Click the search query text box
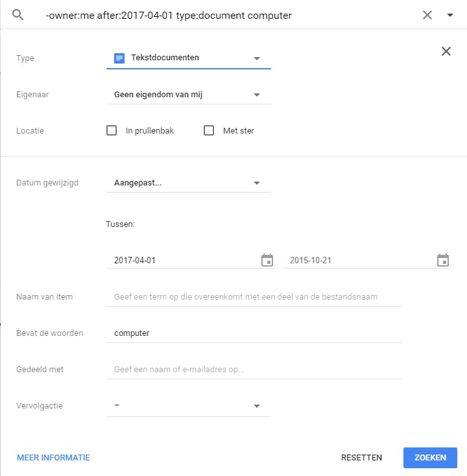Screen dimensions: 467x476 coord(221,16)
